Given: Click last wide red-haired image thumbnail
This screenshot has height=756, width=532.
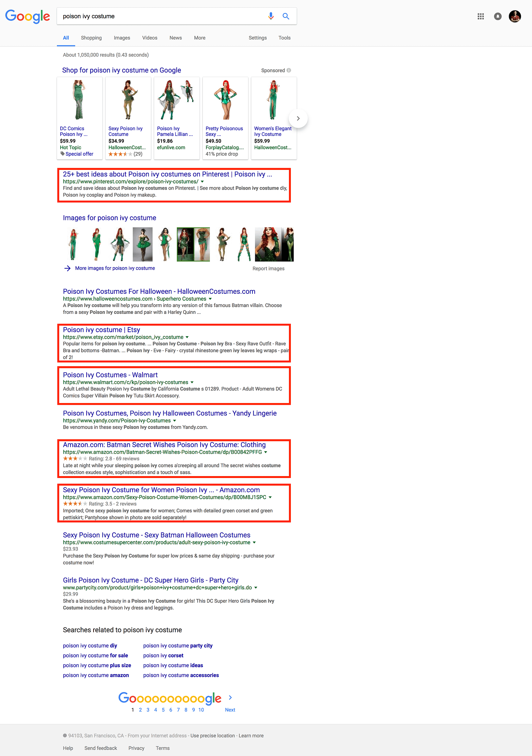Looking at the screenshot, I should click(x=274, y=244).
